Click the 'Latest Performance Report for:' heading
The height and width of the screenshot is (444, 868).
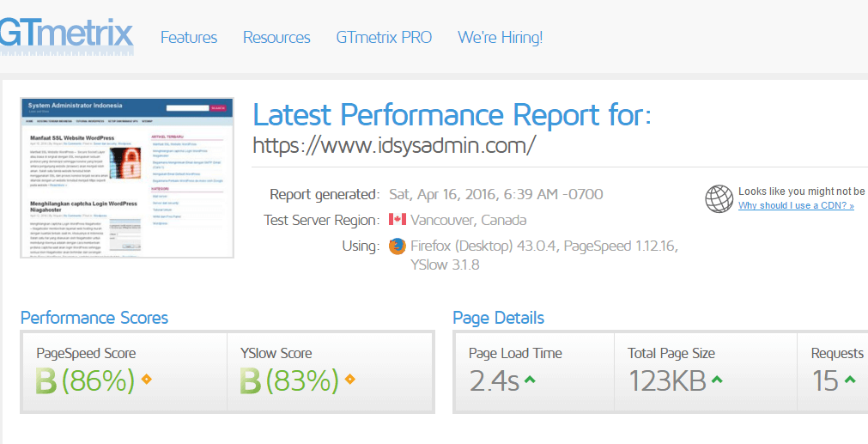pyautogui.click(x=452, y=114)
